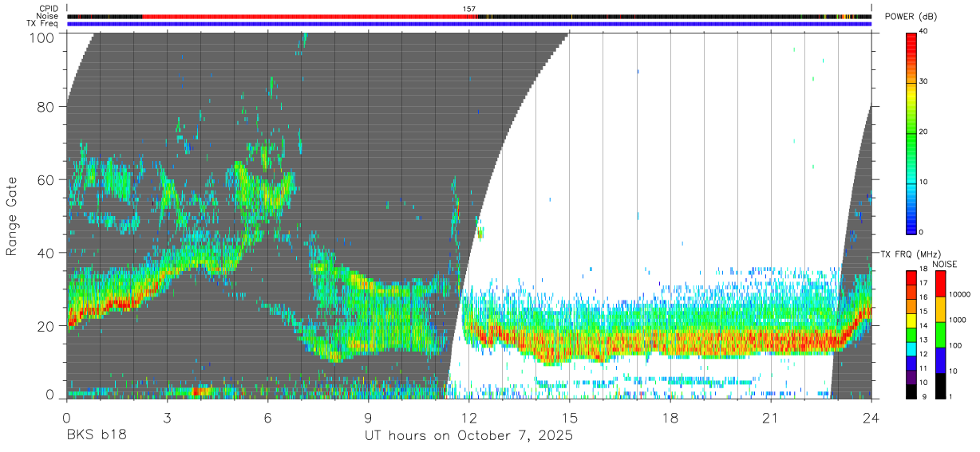Click x-axis tick label '21'
The height and width of the screenshot is (452, 980).
pos(771,418)
